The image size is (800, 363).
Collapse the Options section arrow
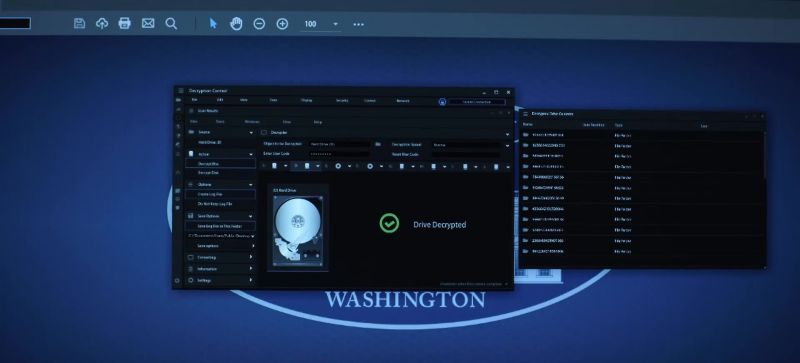pos(251,185)
